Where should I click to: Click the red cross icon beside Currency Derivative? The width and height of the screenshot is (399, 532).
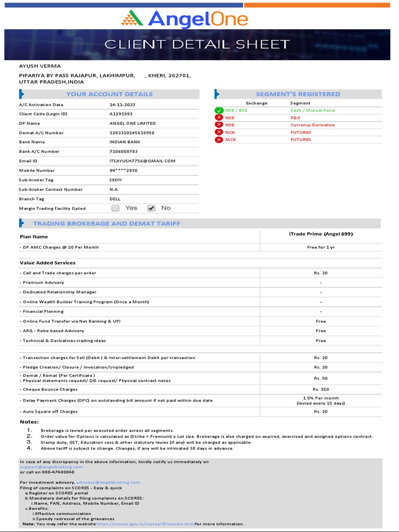click(219, 125)
